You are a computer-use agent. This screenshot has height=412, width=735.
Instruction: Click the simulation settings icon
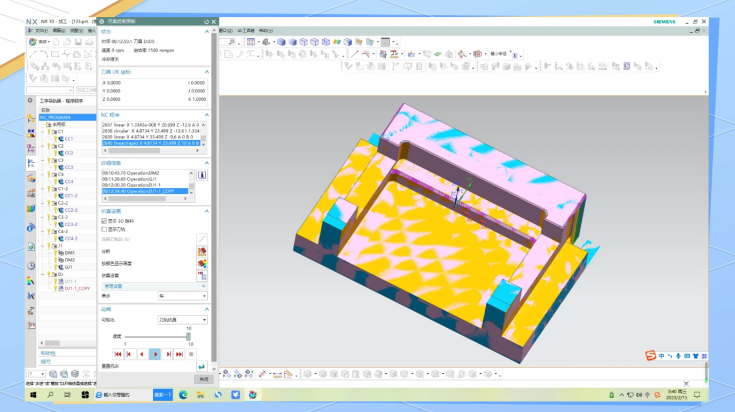click(203, 275)
